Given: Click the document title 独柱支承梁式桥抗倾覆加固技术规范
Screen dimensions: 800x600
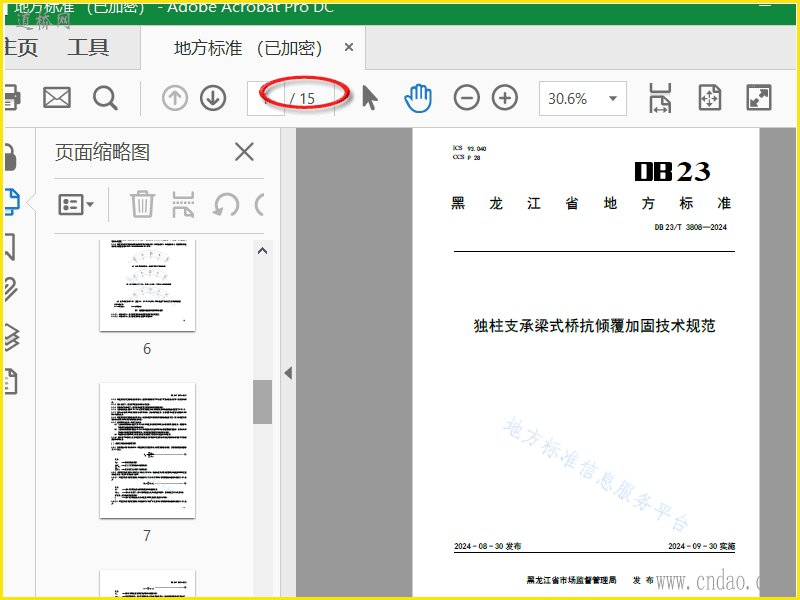Looking at the screenshot, I should pyautogui.click(x=594, y=326).
